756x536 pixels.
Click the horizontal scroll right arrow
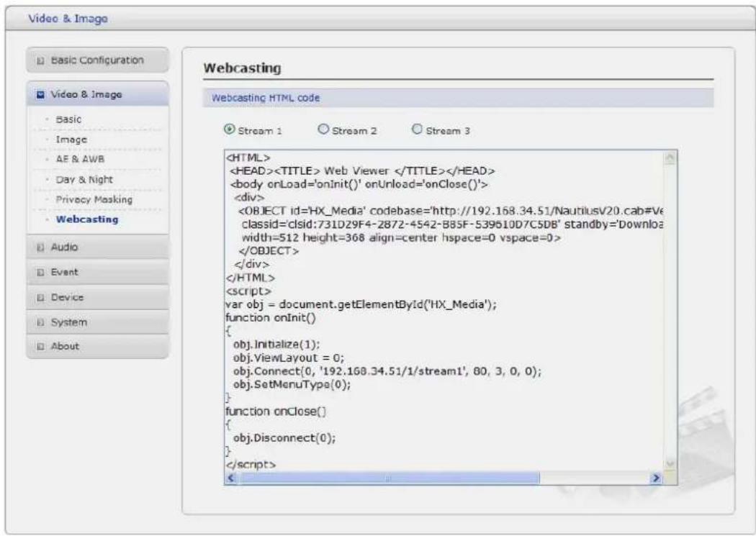(x=656, y=478)
